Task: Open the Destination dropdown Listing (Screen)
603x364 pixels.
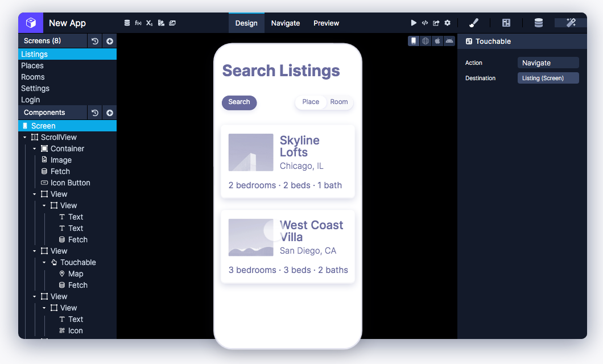Action: click(x=548, y=78)
